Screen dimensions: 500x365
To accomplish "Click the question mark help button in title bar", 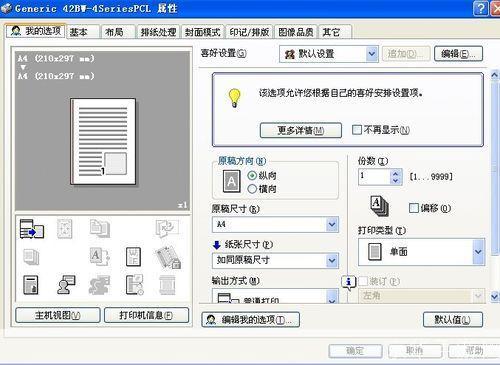I will coord(480,8).
